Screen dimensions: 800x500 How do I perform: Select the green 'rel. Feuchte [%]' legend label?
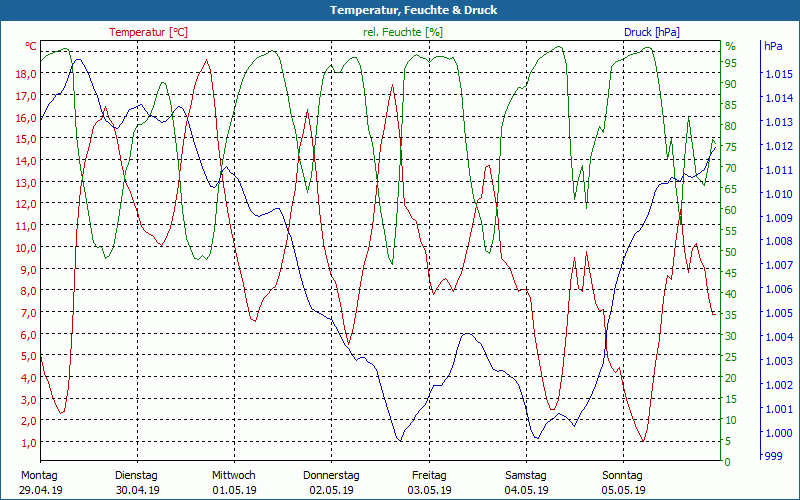point(403,32)
